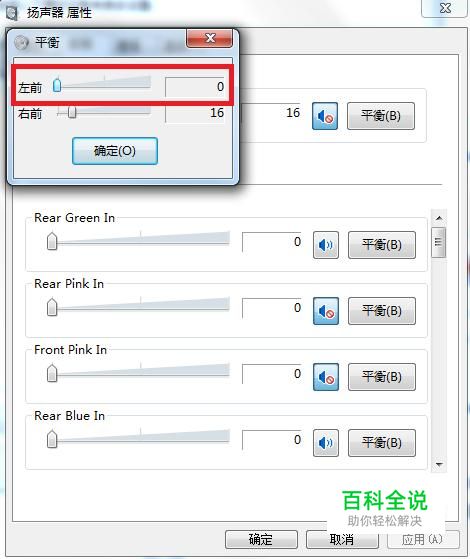Click the Rear Green In volume slider
The image size is (470, 559).
point(138,241)
